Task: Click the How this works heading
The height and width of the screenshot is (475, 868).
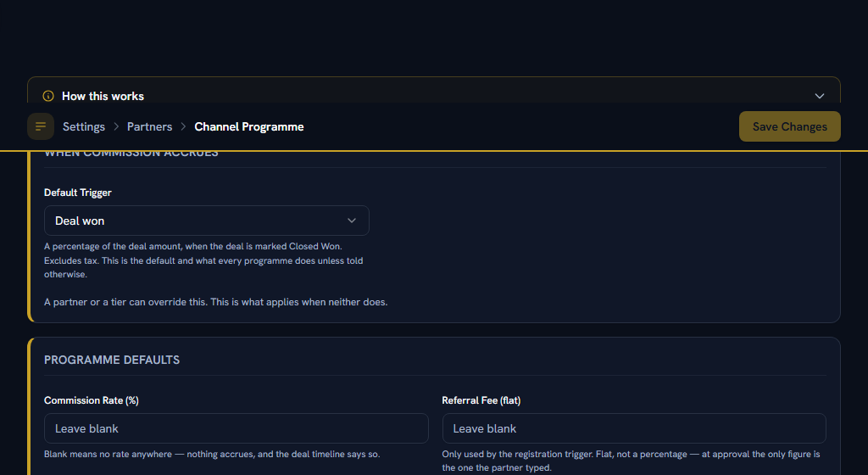Action: pyautogui.click(x=103, y=96)
